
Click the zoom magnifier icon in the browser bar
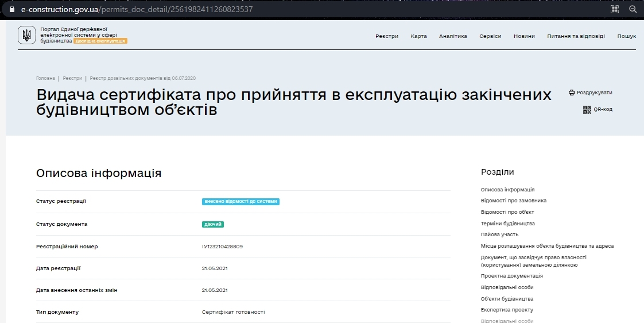click(633, 9)
